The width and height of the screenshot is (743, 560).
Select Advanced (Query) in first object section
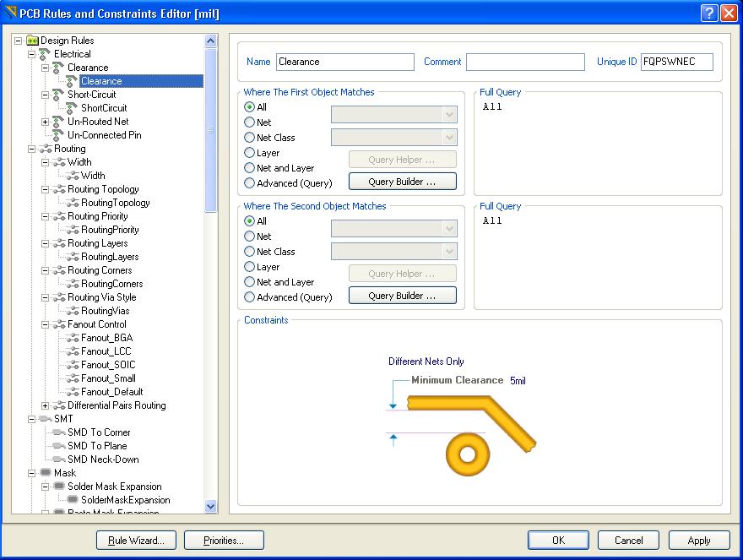[249, 183]
